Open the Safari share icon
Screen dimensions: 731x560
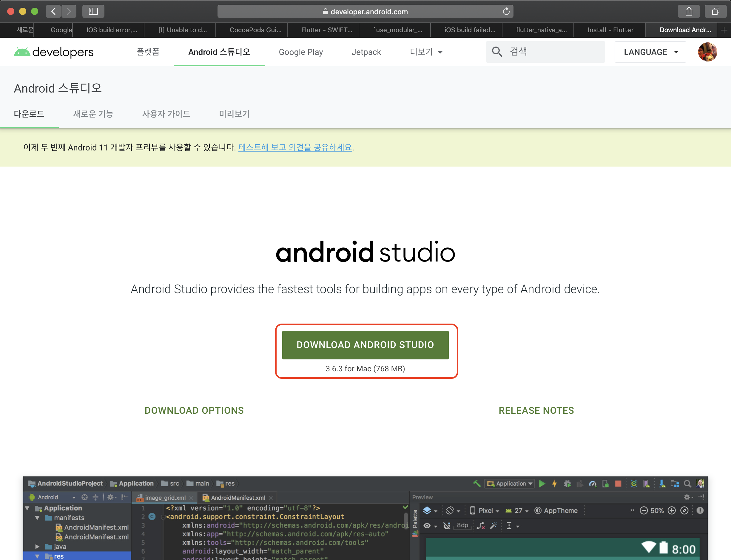coord(689,12)
